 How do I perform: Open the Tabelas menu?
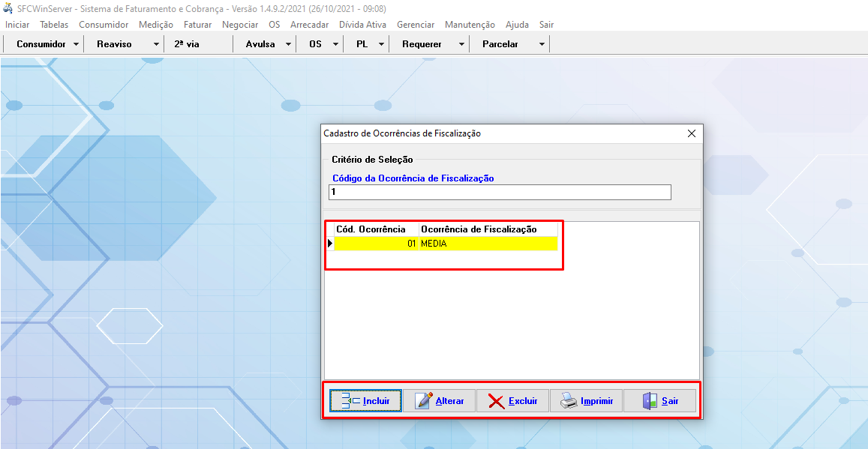tap(53, 24)
